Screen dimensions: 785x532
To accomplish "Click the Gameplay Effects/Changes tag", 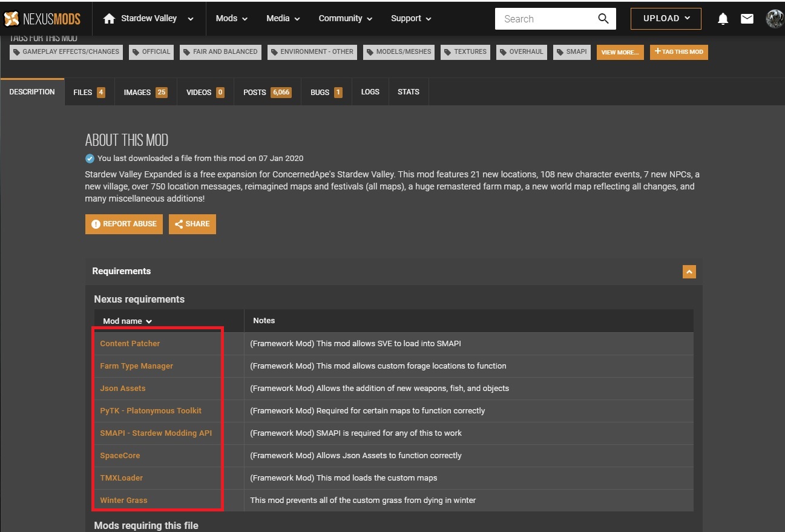I will 66,52.
